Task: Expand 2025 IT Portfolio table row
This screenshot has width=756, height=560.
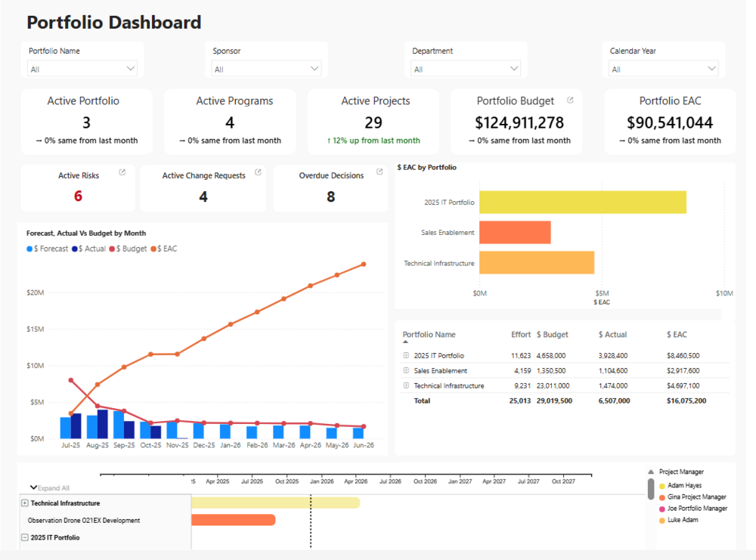Action: [406, 355]
